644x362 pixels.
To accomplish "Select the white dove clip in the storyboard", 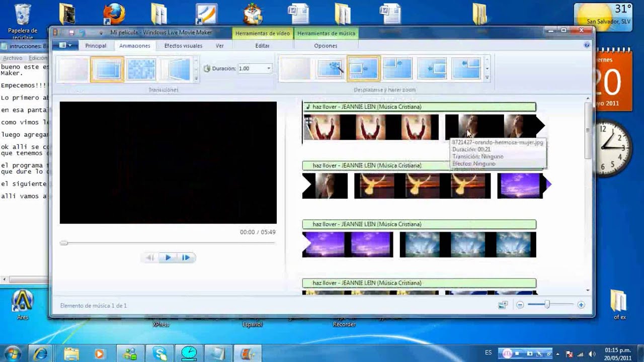I will 422,186.
